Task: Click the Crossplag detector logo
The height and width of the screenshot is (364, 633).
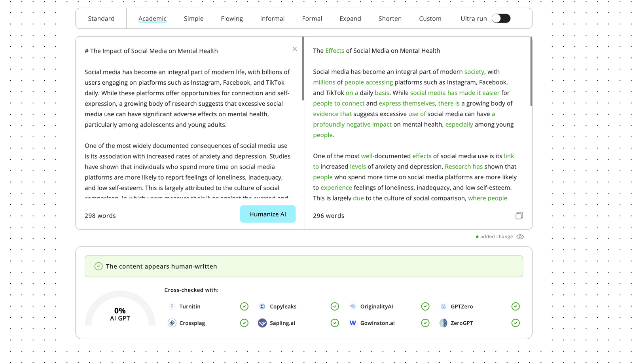Action: point(172,323)
